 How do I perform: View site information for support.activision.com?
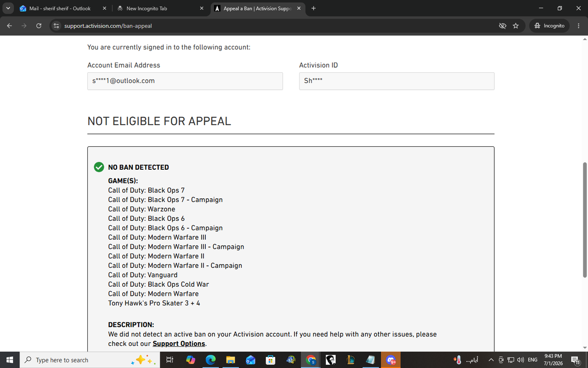[x=57, y=26]
